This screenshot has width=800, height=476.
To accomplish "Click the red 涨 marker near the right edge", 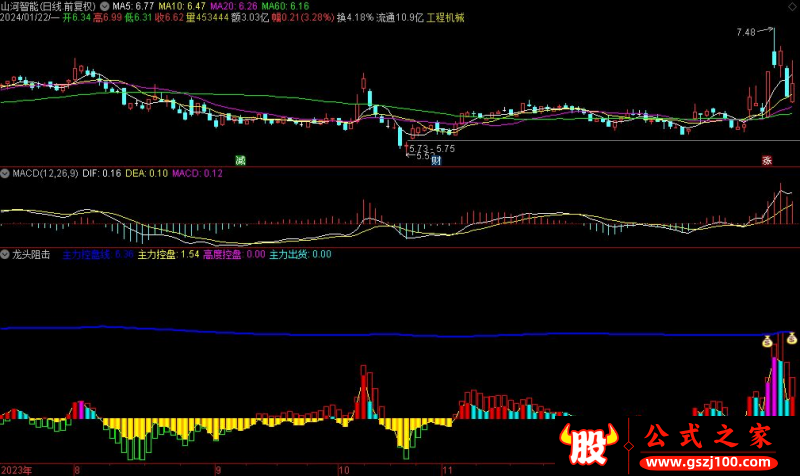I will 767,160.
